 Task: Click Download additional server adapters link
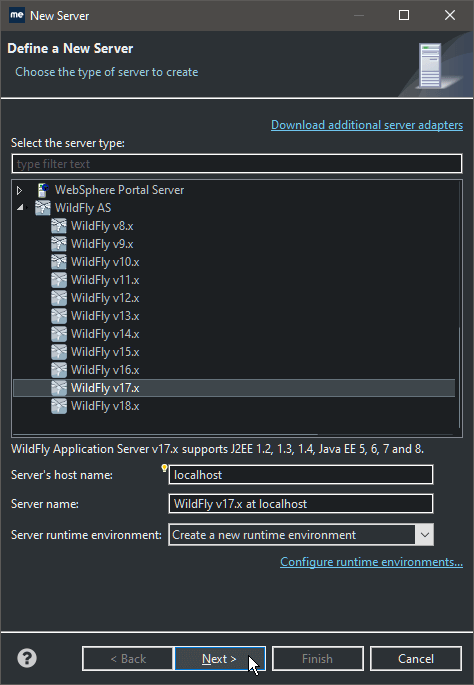pyautogui.click(x=367, y=125)
